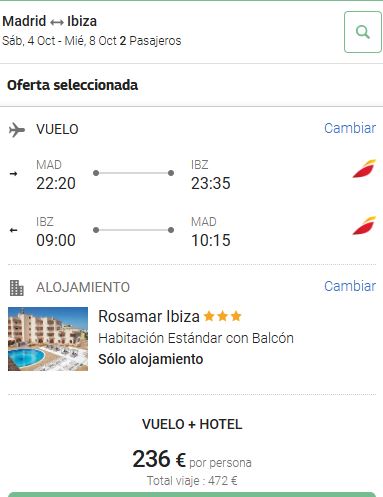This screenshot has width=383, height=497.
Task: Select the Rosamar Ibiza hotel name
Action: tap(149, 316)
